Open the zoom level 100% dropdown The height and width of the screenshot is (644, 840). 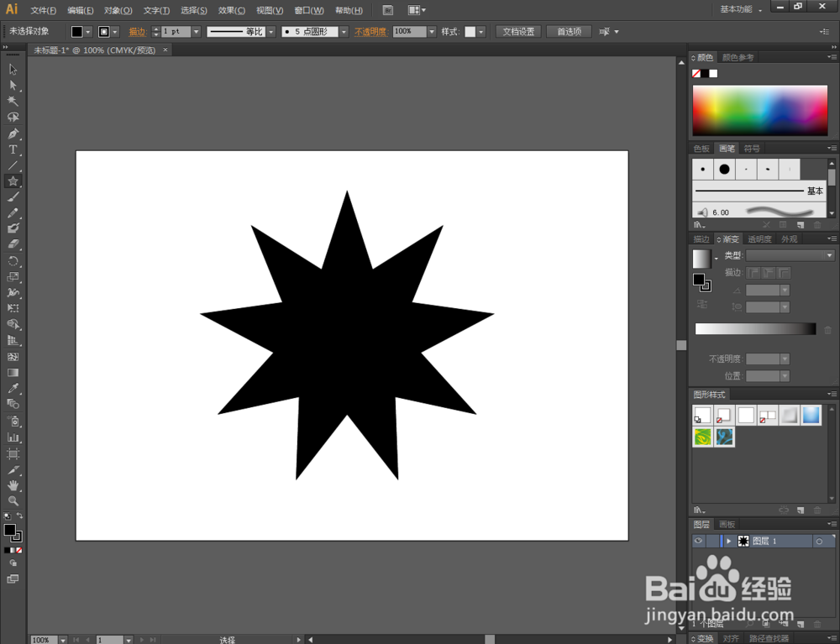pos(63,640)
